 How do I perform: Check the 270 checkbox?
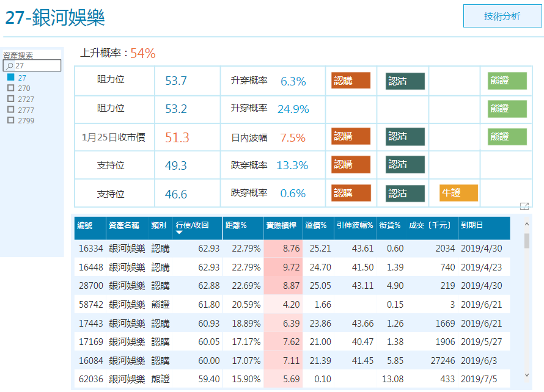[11, 88]
